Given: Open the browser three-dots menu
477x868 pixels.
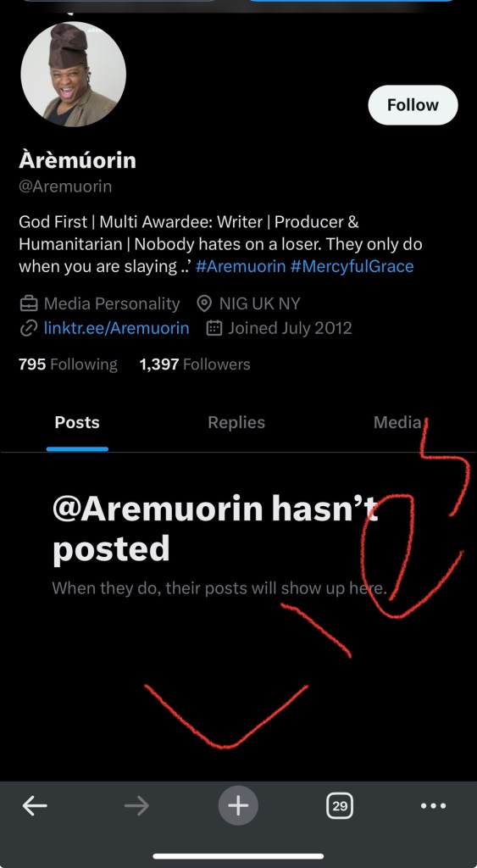Looking at the screenshot, I should point(433,805).
